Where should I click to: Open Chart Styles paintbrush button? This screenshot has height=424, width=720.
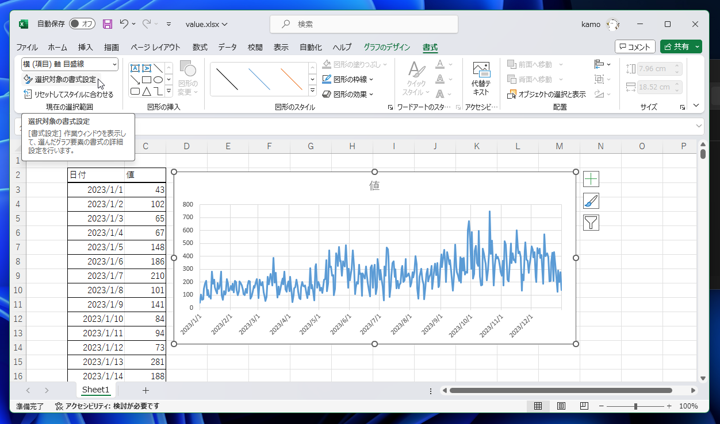(591, 201)
